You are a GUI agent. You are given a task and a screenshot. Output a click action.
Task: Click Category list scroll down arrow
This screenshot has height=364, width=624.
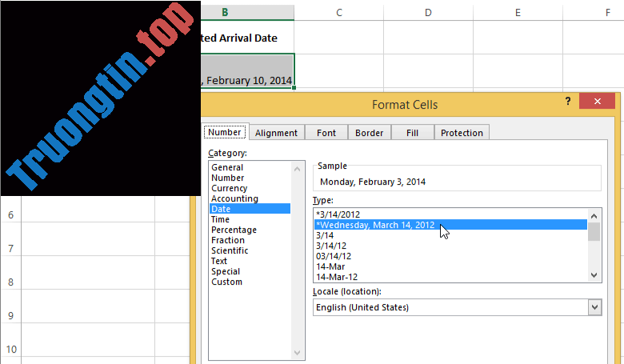[298, 353]
